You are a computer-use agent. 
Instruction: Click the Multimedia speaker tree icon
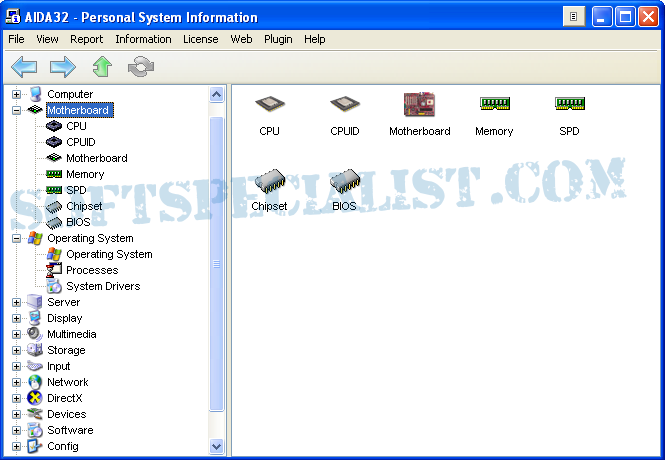coord(35,334)
